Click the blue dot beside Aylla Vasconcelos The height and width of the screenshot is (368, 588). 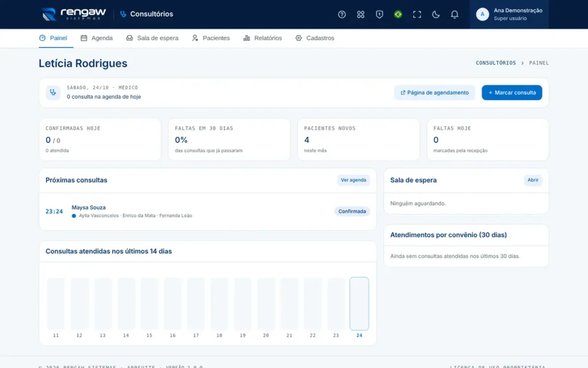click(x=74, y=216)
